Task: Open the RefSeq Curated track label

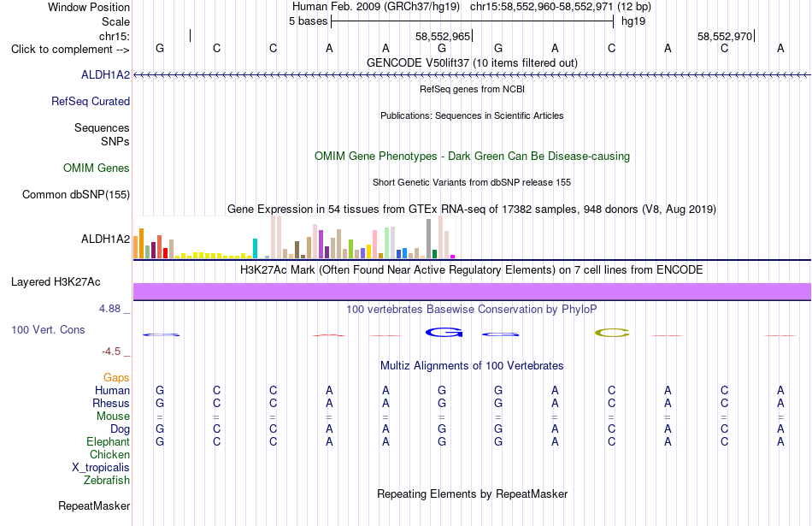Action: tap(90, 101)
